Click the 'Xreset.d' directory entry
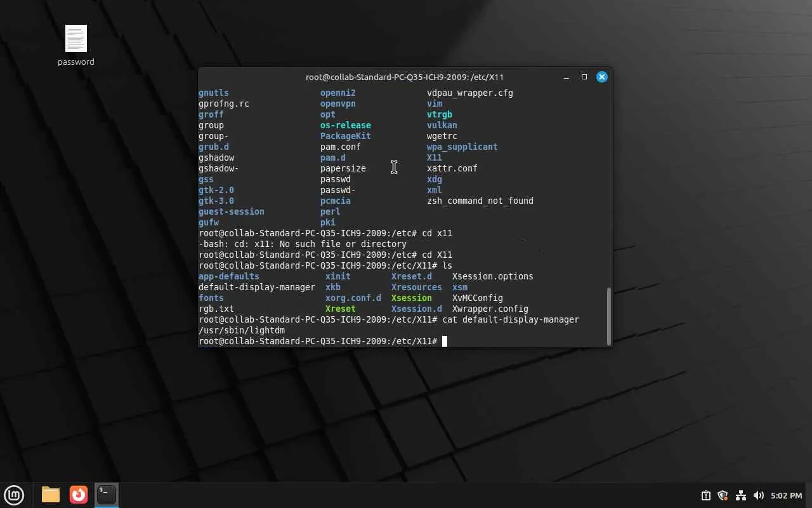The image size is (812, 508). (x=412, y=276)
